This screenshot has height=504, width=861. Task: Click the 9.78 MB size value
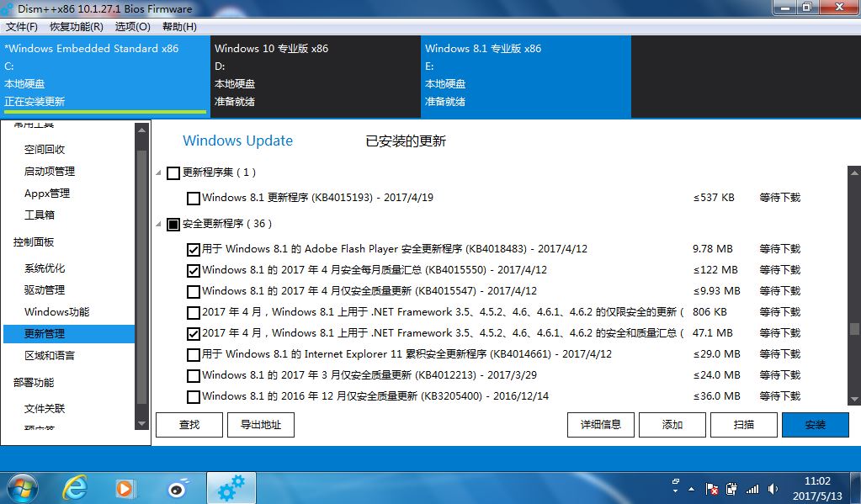tap(713, 249)
